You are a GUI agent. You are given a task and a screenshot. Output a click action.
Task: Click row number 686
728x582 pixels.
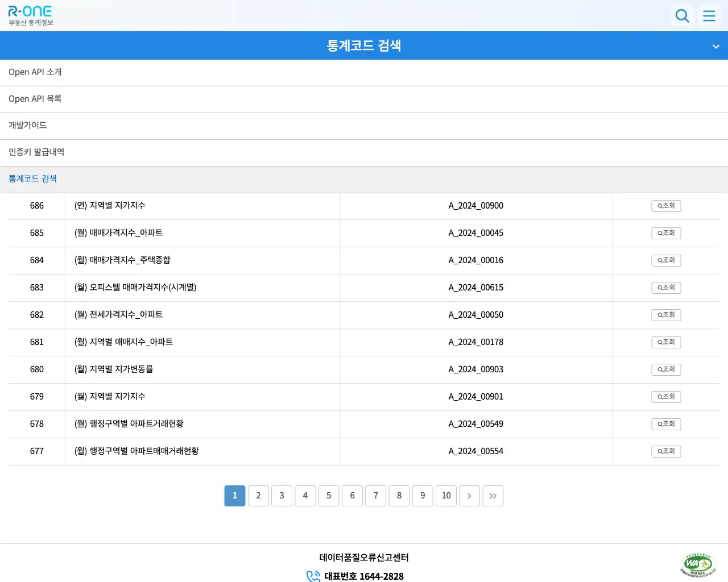pyautogui.click(x=37, y=206)
